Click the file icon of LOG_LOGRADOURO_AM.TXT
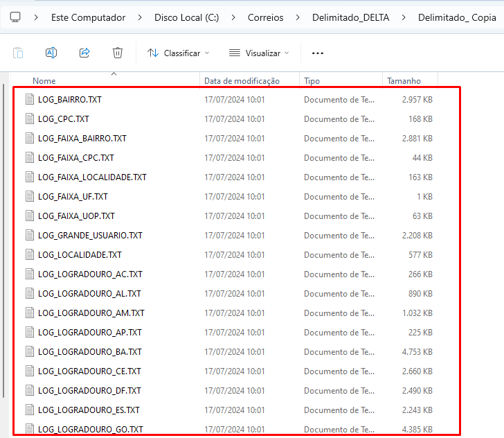504x438 pixels. pos(30,313)
